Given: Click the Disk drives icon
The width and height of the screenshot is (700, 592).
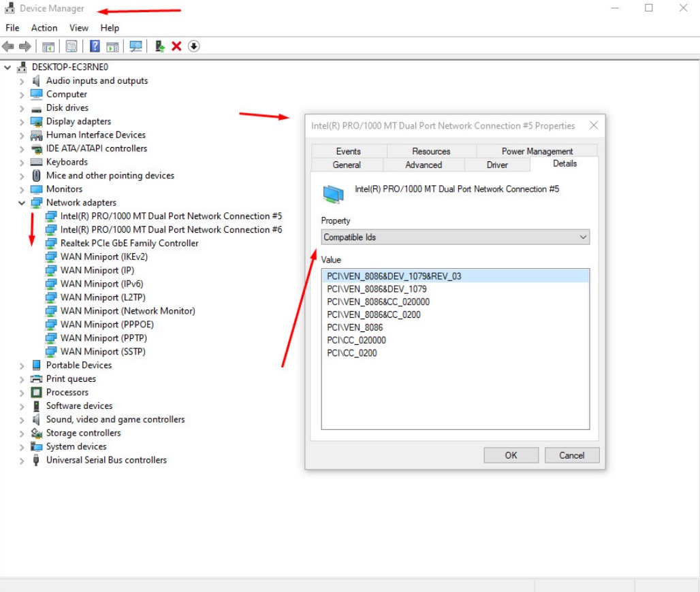Looking at the screenshot, I should tap(37, 109).
